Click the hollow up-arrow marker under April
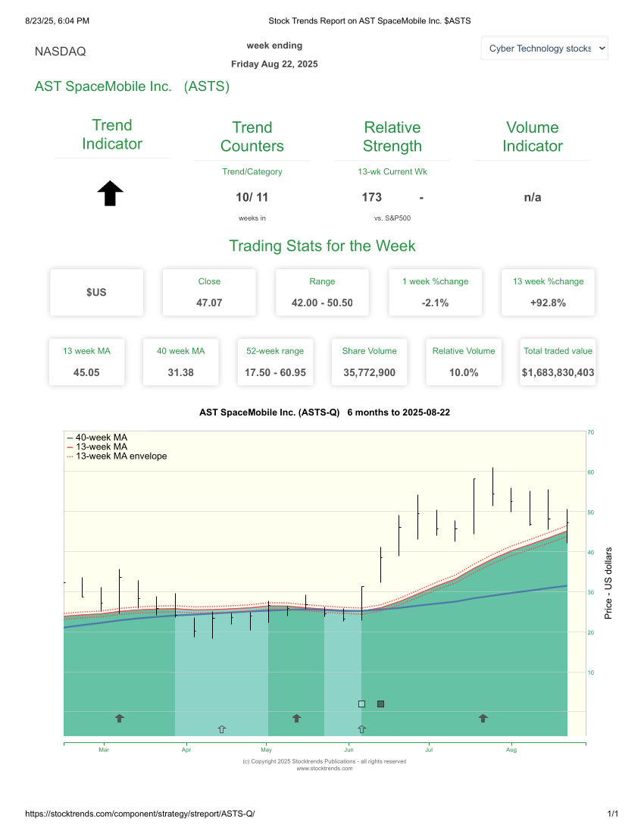Screen dimensions: 644x834 click(221, 729)
